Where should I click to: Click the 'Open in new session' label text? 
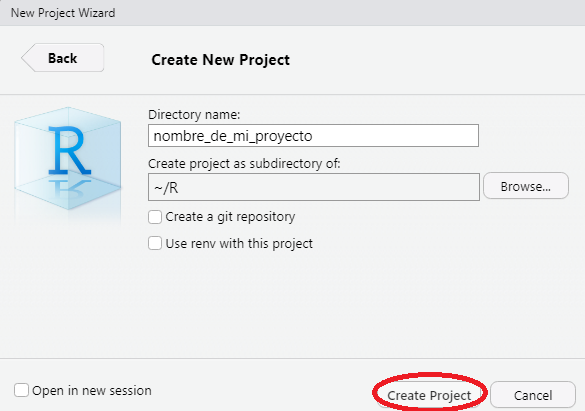point(92,390)
